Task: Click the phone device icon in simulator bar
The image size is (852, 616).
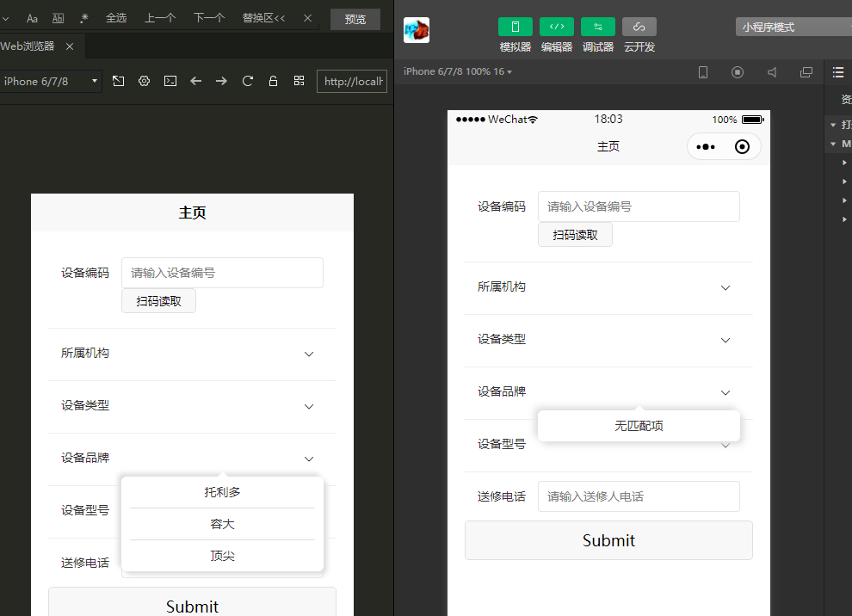Action: 702,72
